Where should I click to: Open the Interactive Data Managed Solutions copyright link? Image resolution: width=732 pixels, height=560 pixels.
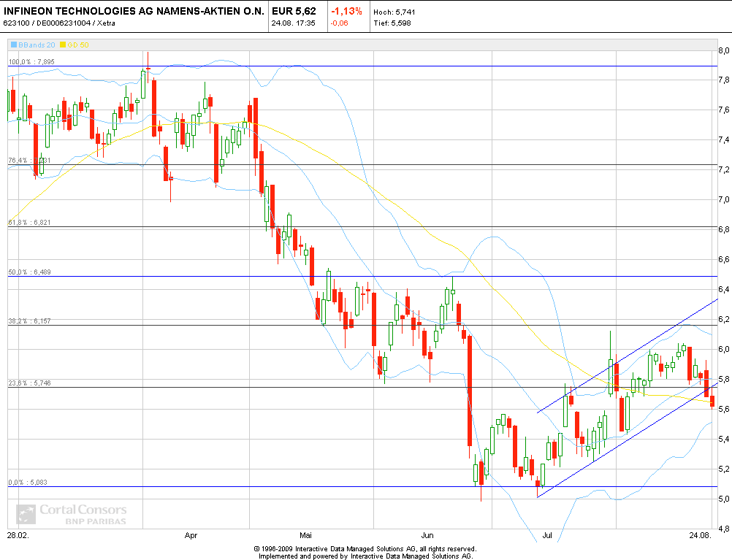[363, 547]
